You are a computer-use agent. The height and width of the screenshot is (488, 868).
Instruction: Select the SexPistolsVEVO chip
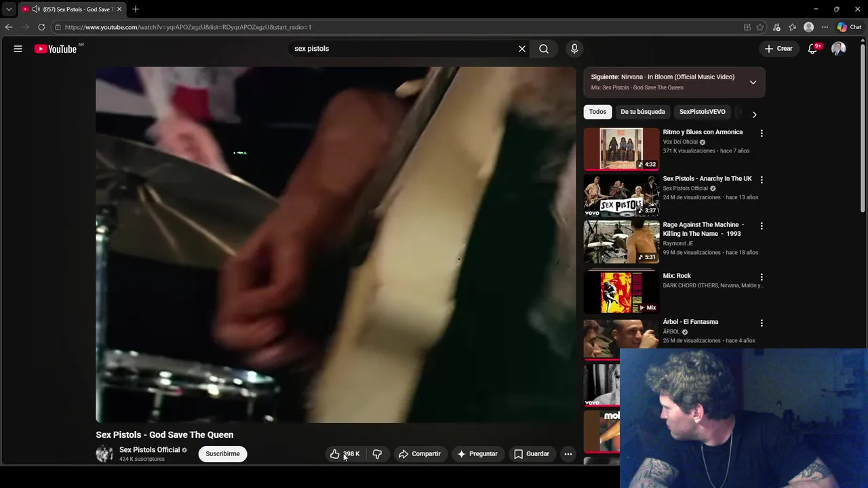pos(703,112)
